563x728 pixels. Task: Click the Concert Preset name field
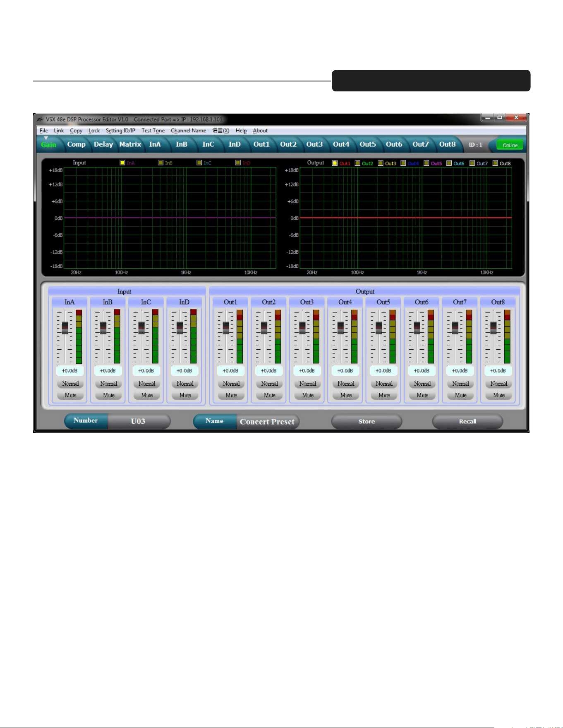(x=268, y=422)
